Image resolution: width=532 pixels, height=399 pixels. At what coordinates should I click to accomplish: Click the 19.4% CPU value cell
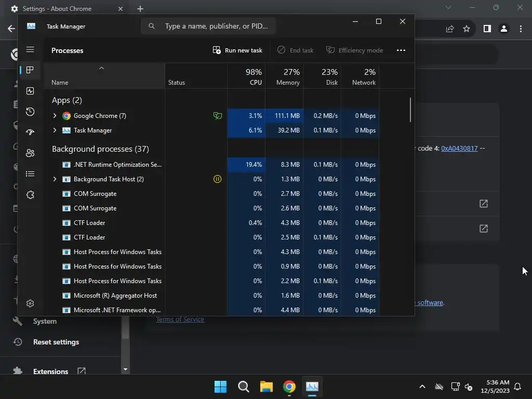coord(246,165)
